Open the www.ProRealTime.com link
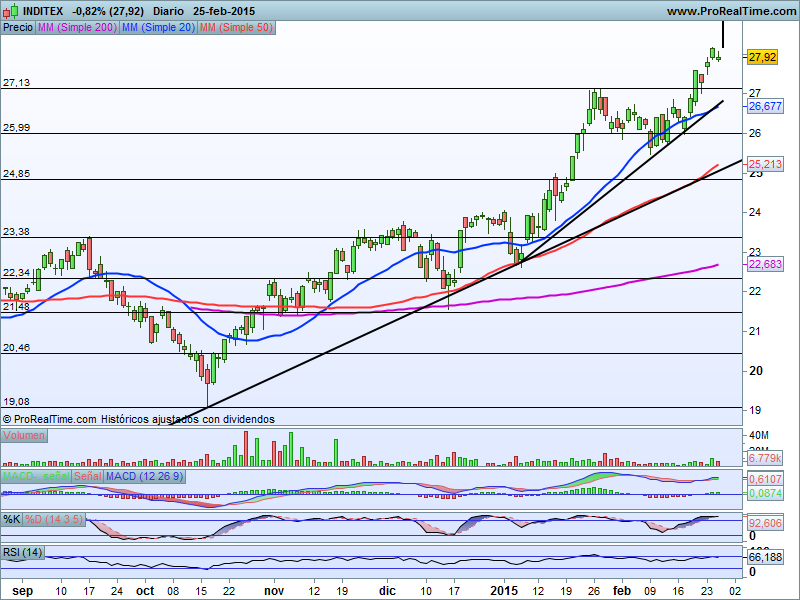 click(729, 11)
